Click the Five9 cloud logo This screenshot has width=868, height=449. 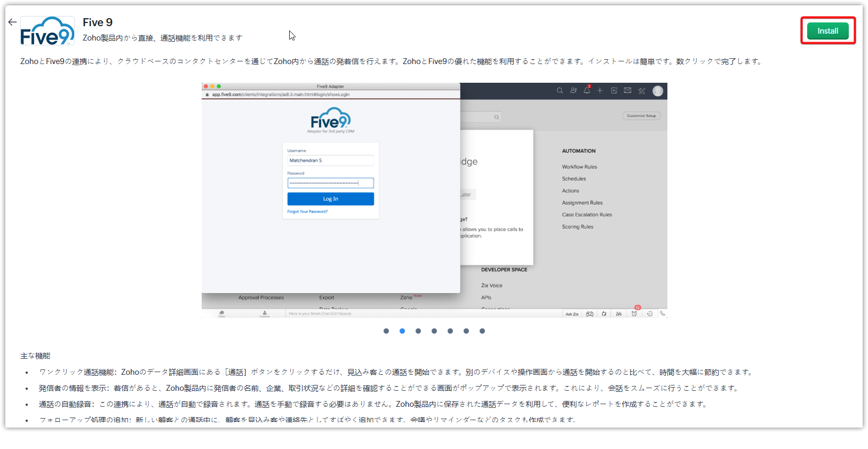(47, 31)
